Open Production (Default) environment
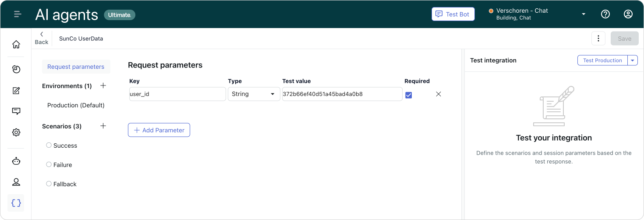This screenshot has height=220, width=644. (x=76, y=105)
